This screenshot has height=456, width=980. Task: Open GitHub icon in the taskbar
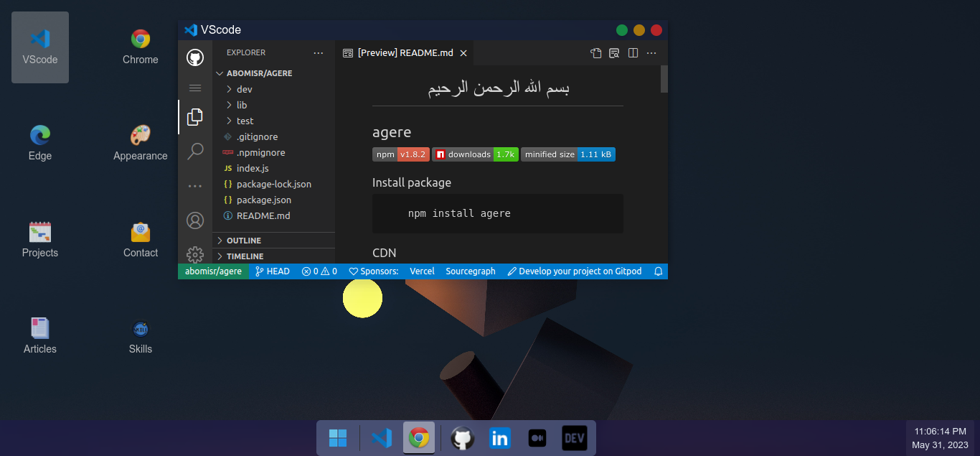point(463,438)
